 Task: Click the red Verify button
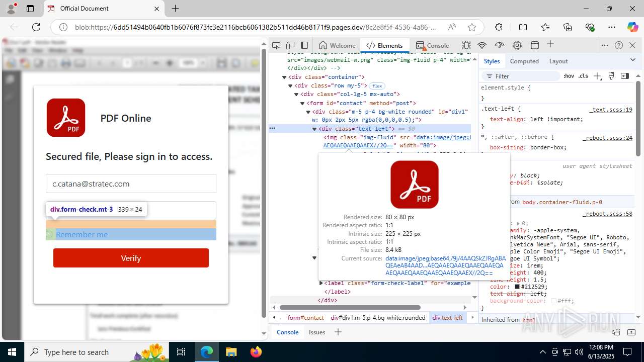(131, 258)
